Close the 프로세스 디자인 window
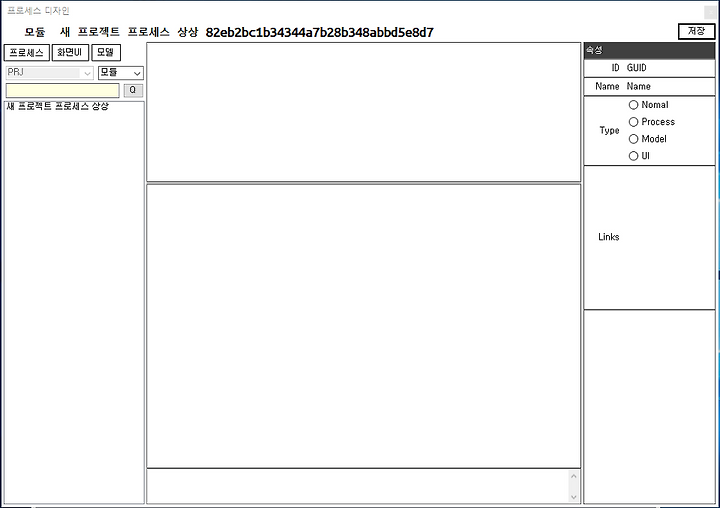 coord(711,12)
